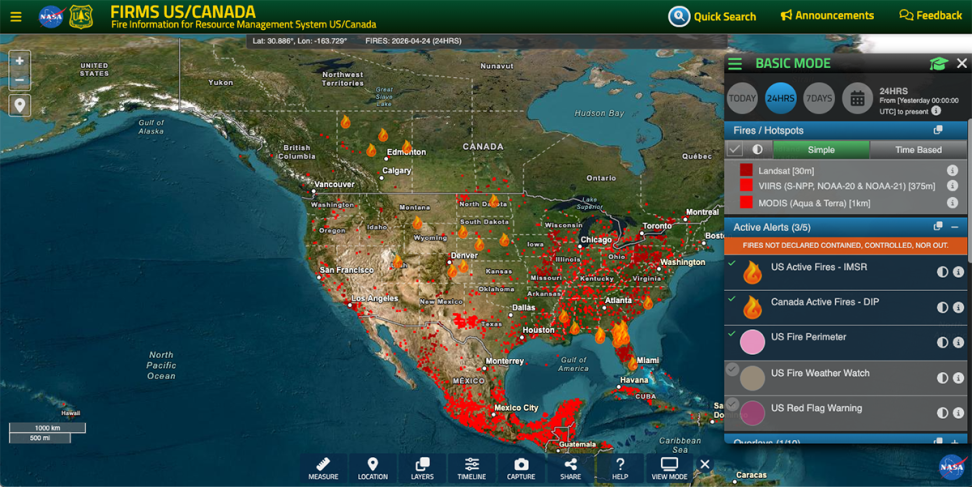Show info for Landsat [30m]
Image resolution: width=972 pixels, height=487 pixels.
click(x=952, y=170)
